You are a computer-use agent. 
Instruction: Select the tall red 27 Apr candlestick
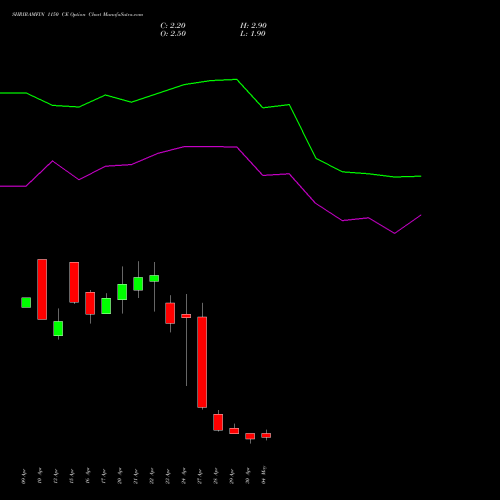pyautogui.click(x=202, y=362)
